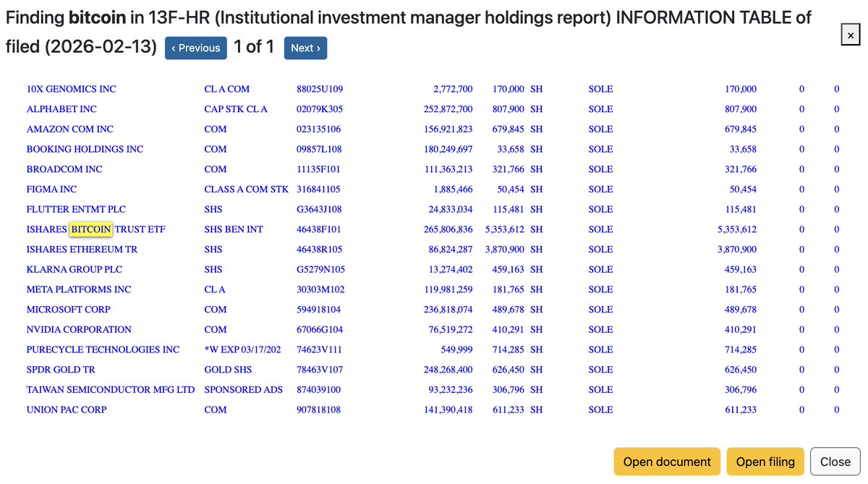Click CUSIP G5279N105 for Klarna

point(320,269)
